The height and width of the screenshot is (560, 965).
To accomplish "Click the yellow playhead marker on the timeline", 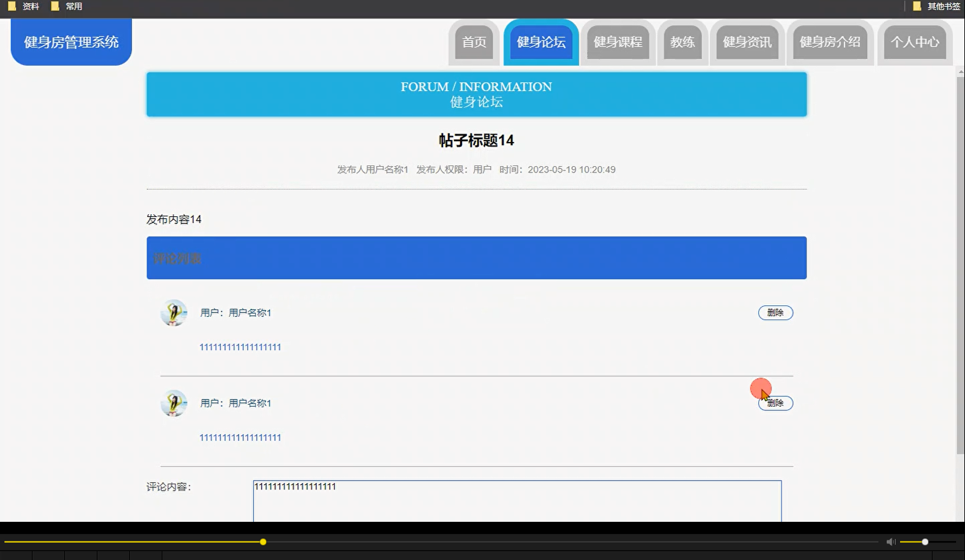I will tap(263, 542).
